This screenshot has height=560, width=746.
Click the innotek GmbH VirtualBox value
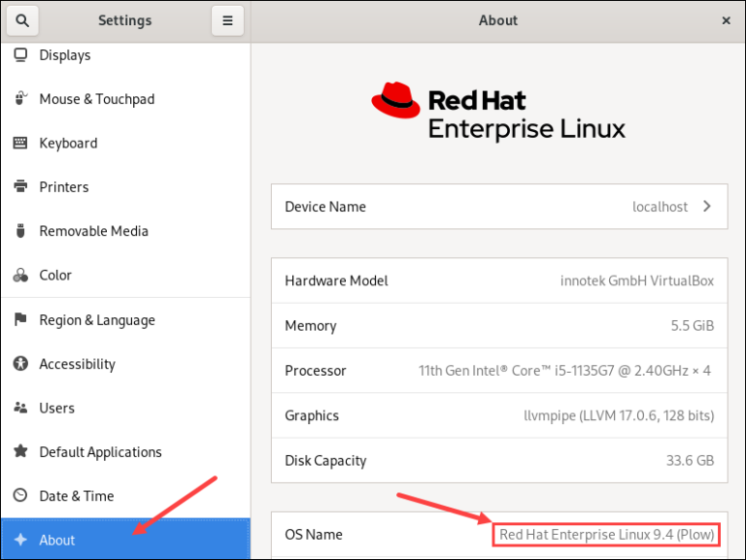click(637, 280)
